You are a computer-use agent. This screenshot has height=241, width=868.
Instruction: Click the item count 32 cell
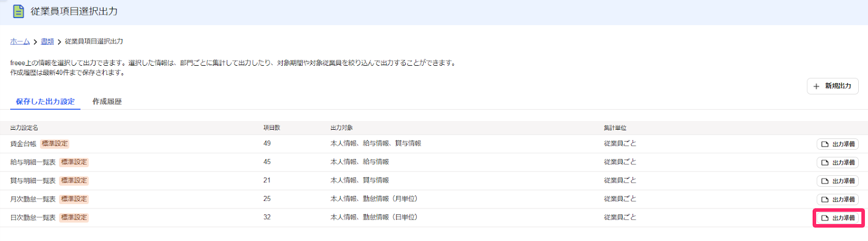click(x=267, y=217)
